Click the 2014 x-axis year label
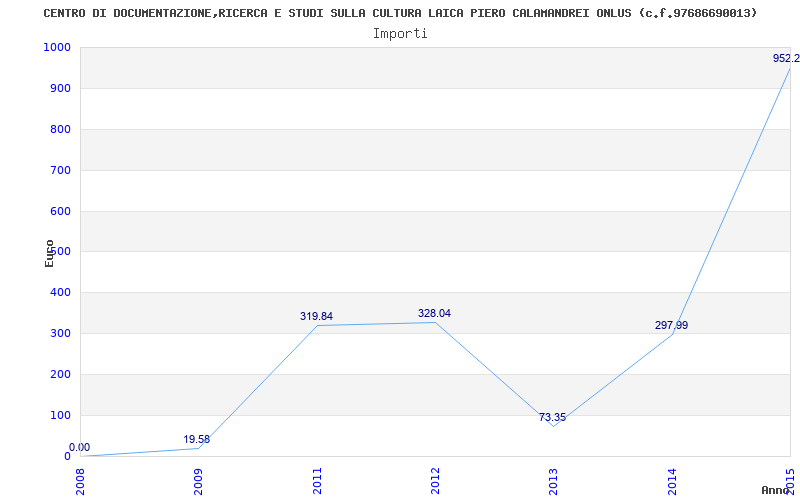The image size is (800, 500). tap(672, 481)
